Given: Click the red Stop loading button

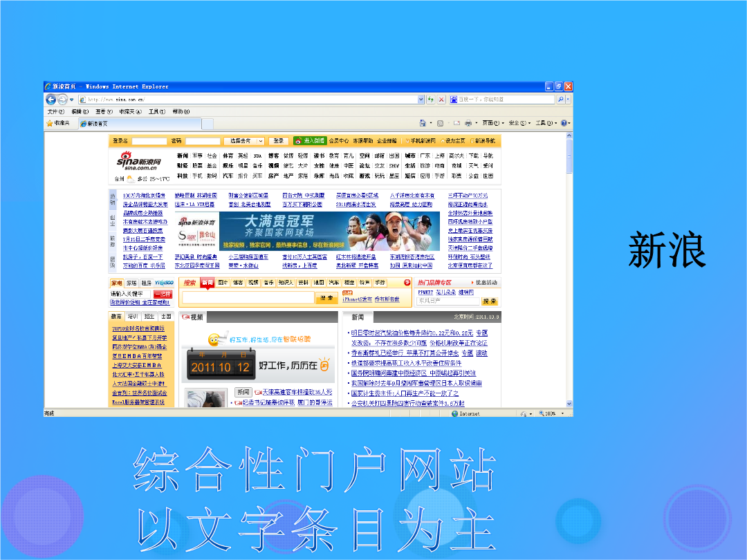Looking at the screenshot, I should 441,100.
